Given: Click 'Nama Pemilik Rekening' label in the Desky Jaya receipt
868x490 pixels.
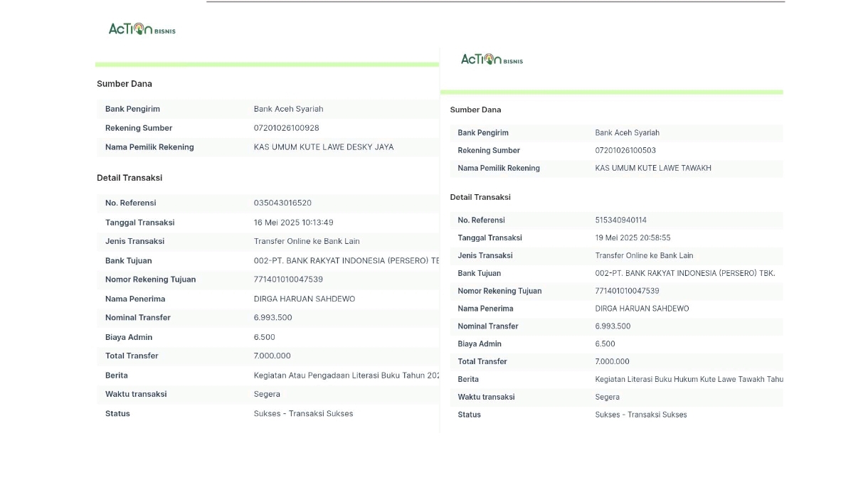Looking at the screenshot, I should click(149, 147).
